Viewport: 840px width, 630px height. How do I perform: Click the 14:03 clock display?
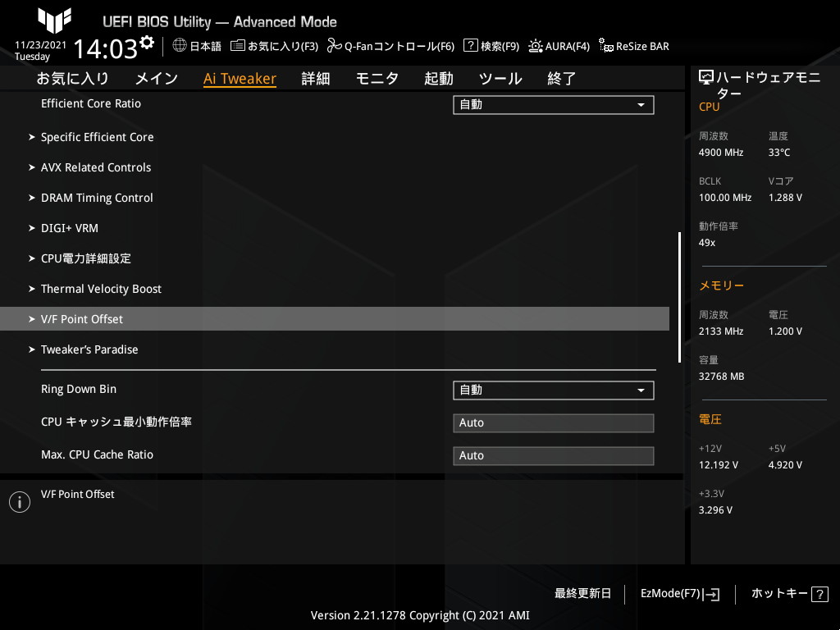105,48
